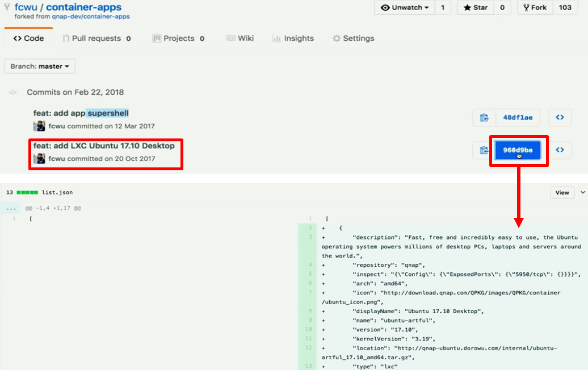
Task: Click the Insights tab graph icon
Action: click(x=276, y=38)
